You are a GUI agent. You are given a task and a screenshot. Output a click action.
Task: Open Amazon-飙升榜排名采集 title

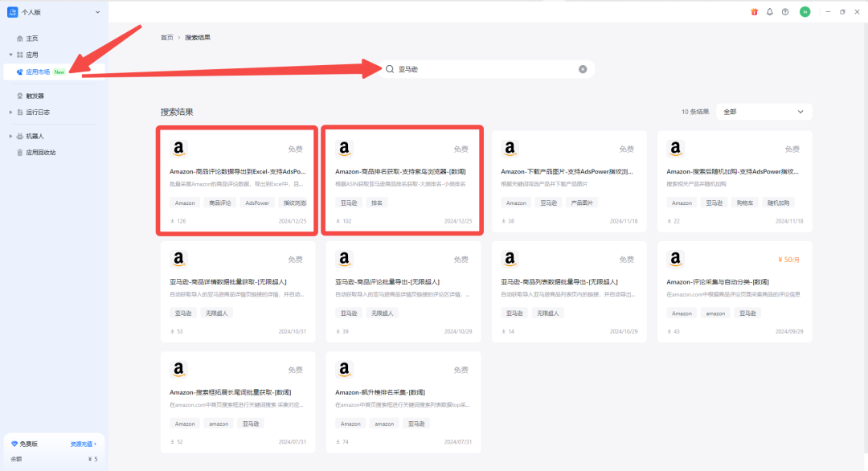pyautogui.click(x=380, y=392)
